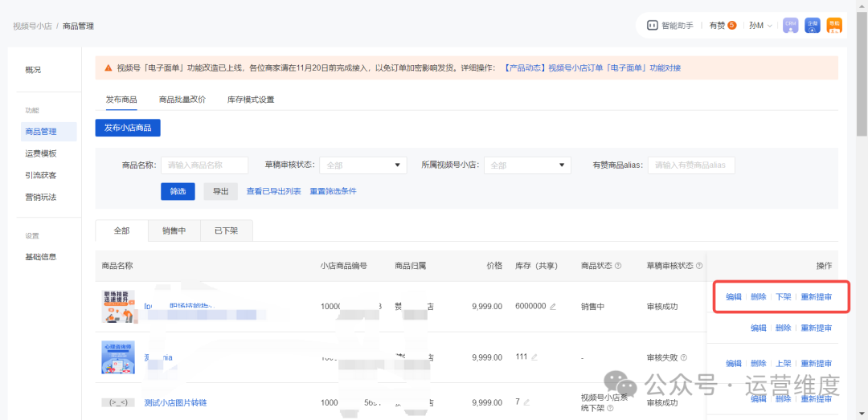The height and width of the screenshot is (420, 868).
Task: Click 库存（共享） column header
Action: point(536,266)
